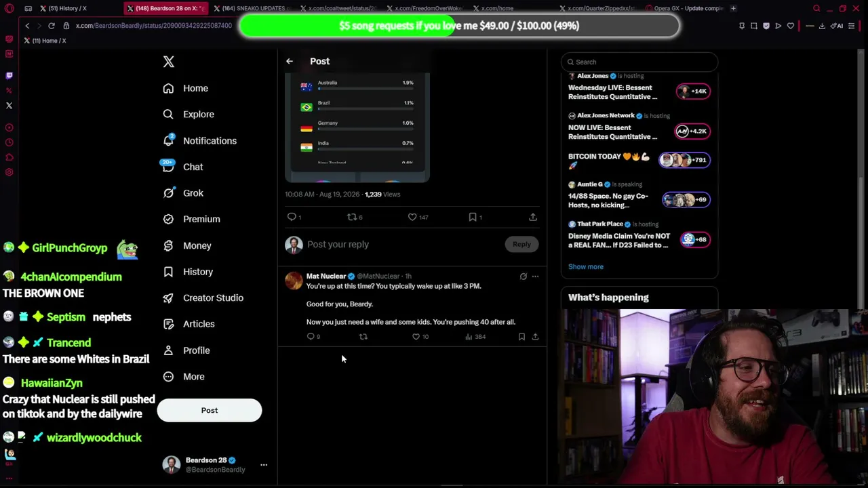The width and height of the screenshot is (868, 488).
Task: Click the Post compose button
Action: coord(210,410)
